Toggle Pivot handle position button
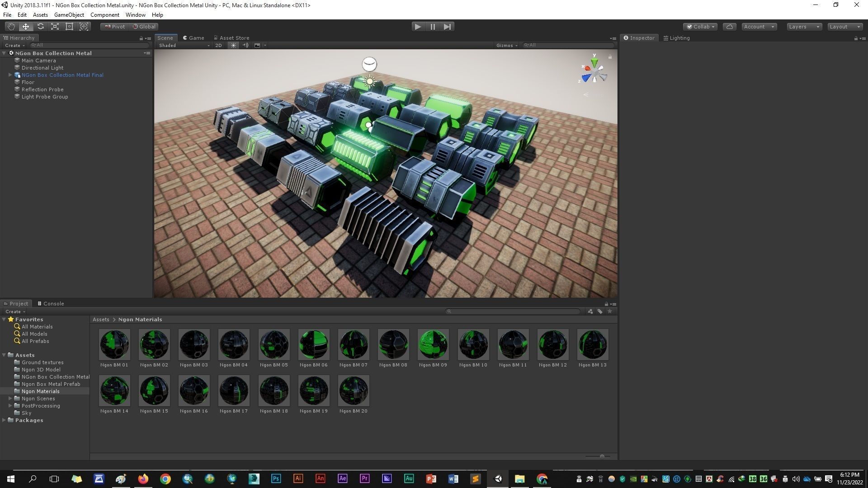The height and width of the screenshot is (488, 868). (x=115, y=27)
